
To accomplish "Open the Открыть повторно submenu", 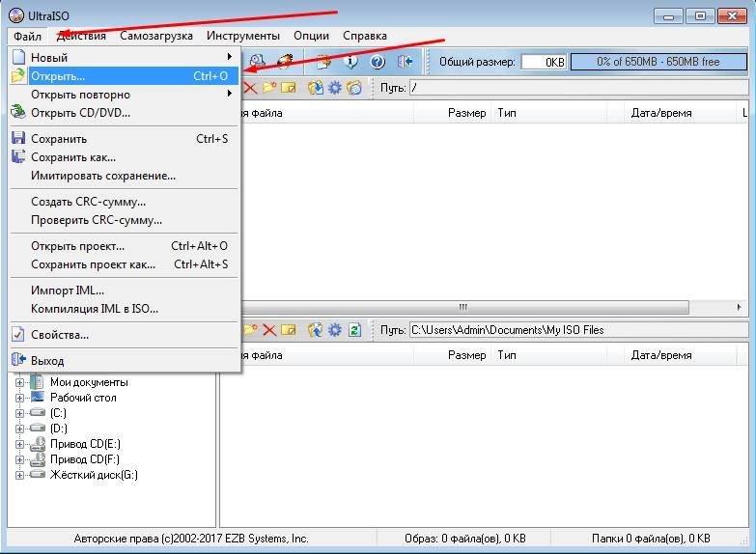I will click(x=124, y=95).
